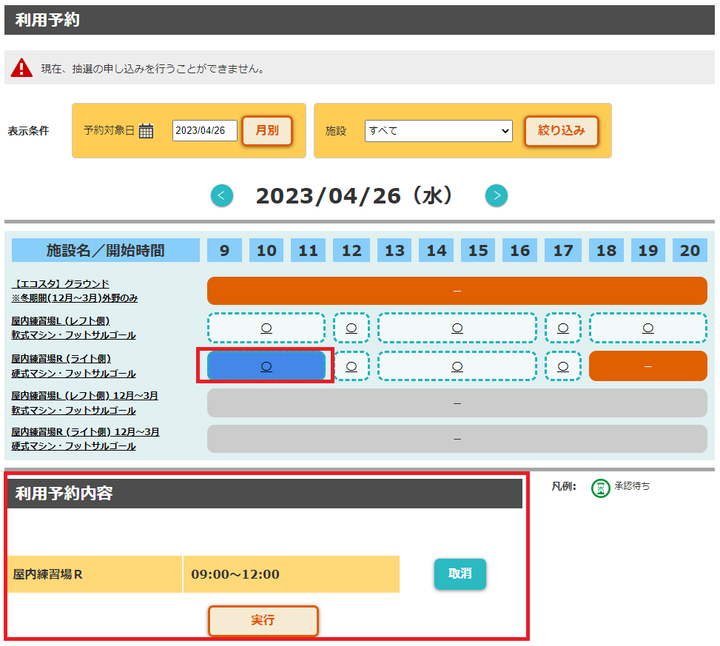Select the 17 o'clock slot for 屋内練習場R
Screen dimensions: 720x646
pos(563,366)
